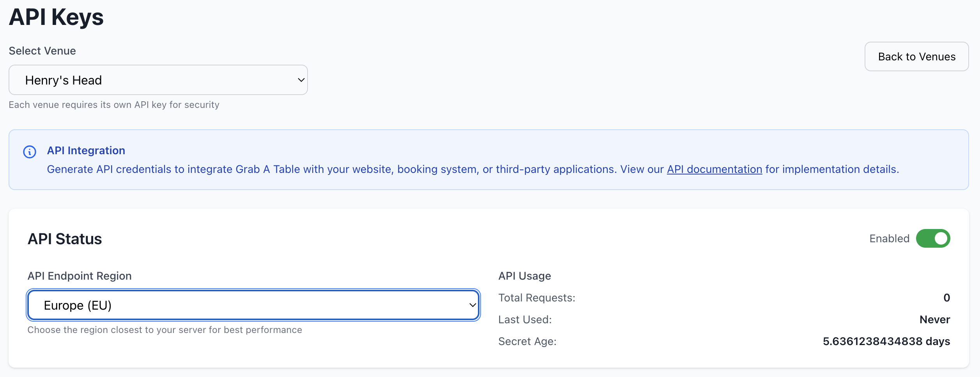Click the chevron arrow on Henry's Head selector
Screen dimensions: 980x377
coord(301,80)
